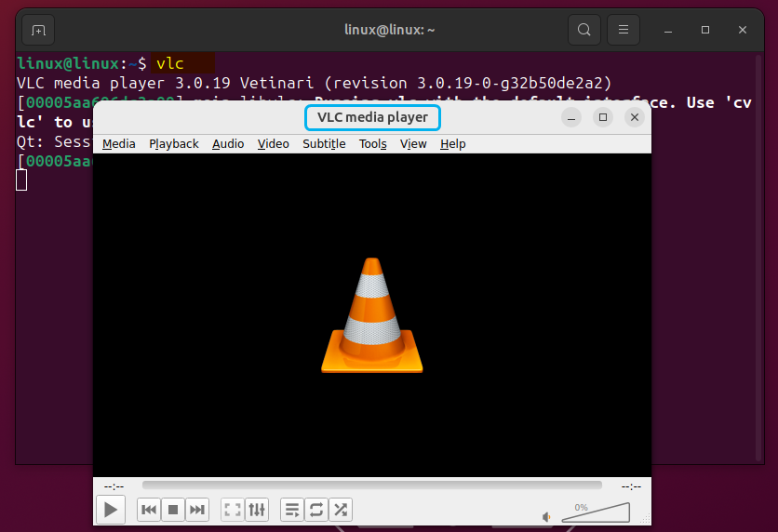
Task: Open the Video menu
Action: point(273,144)
